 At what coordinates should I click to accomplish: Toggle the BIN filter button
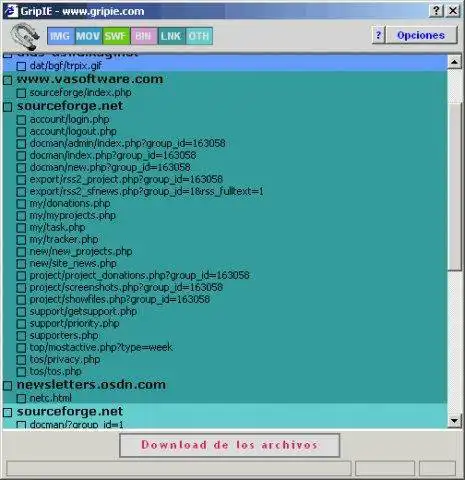pyautogui.click(x=144, y=36)
